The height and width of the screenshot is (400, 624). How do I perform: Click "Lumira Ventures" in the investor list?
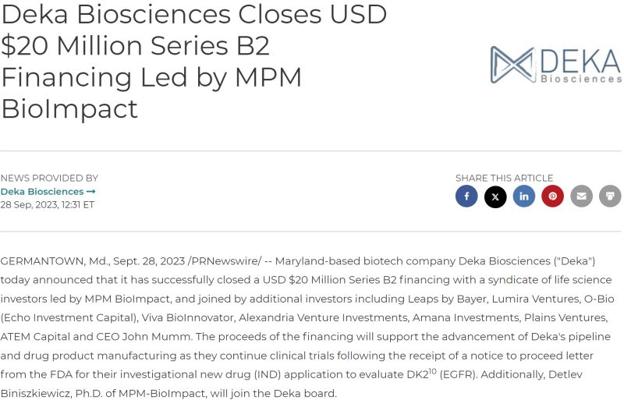pyautogui.click(x=545, y=299)
